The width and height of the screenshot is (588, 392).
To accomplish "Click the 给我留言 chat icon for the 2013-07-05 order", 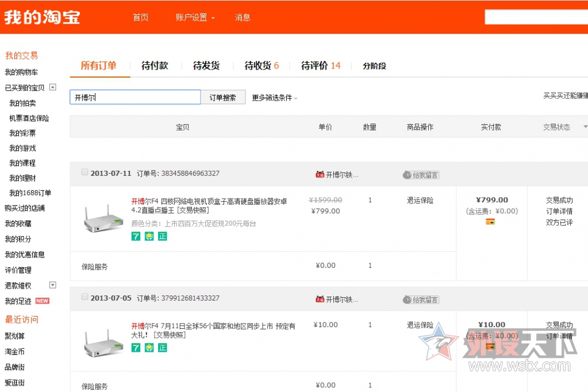I will (x=421, y=299).
